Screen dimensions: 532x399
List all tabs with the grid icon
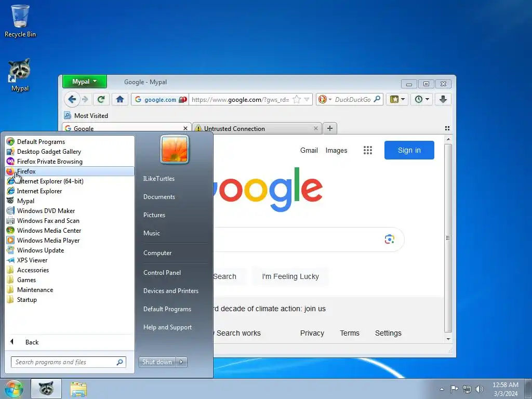pos(447,128)
